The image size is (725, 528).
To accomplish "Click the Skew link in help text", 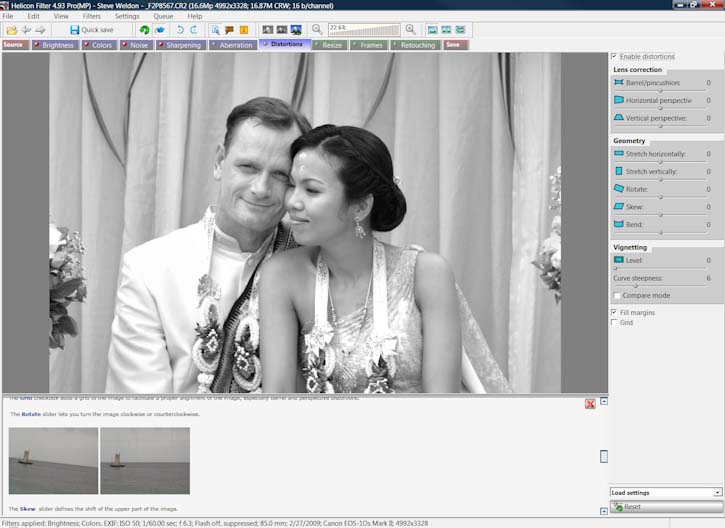I will coord(28,509).
